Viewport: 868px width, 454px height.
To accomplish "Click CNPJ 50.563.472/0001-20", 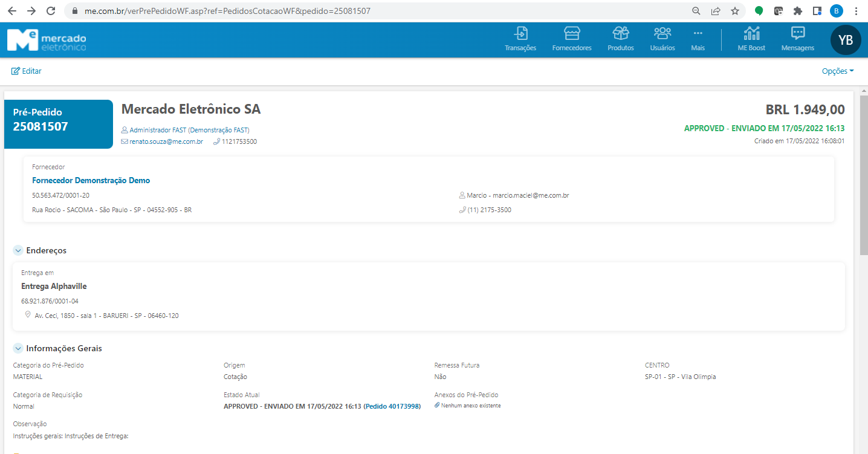I will click(x=60, y=195).
